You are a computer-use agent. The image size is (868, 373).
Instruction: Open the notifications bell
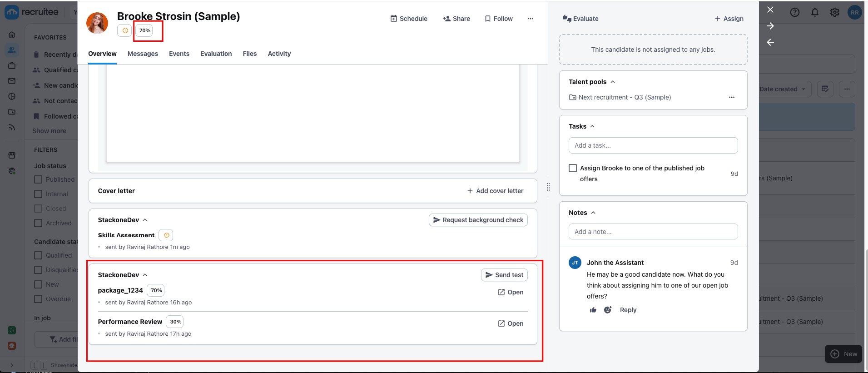pyautogui.click(x=815, y=12)
